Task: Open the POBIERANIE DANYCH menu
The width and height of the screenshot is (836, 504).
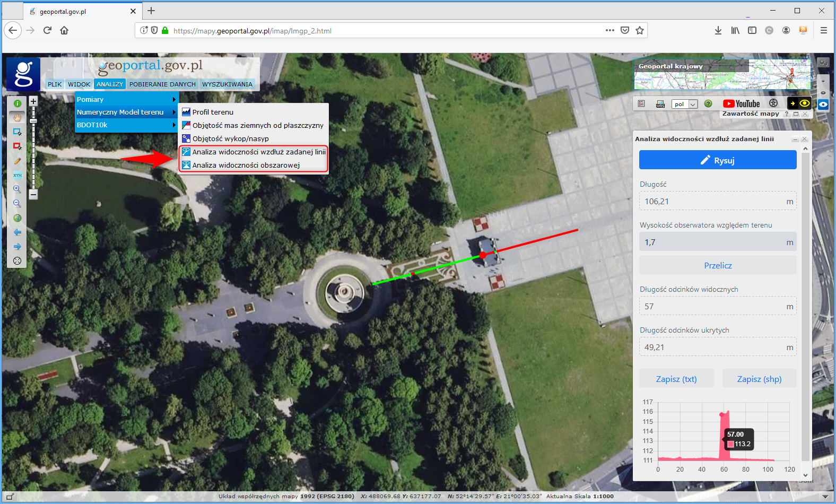Action: pos(162,84)
